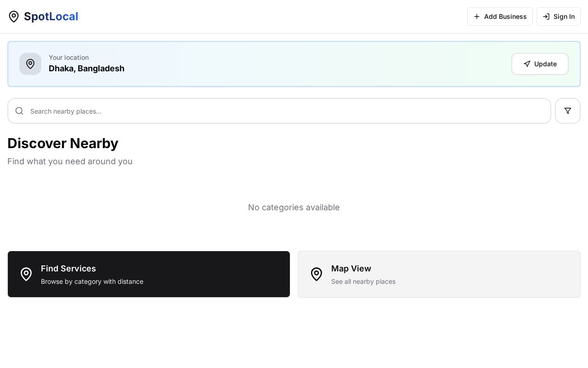
Task: Update your current location
Action: pyautogui.click(x=540, y=64)
